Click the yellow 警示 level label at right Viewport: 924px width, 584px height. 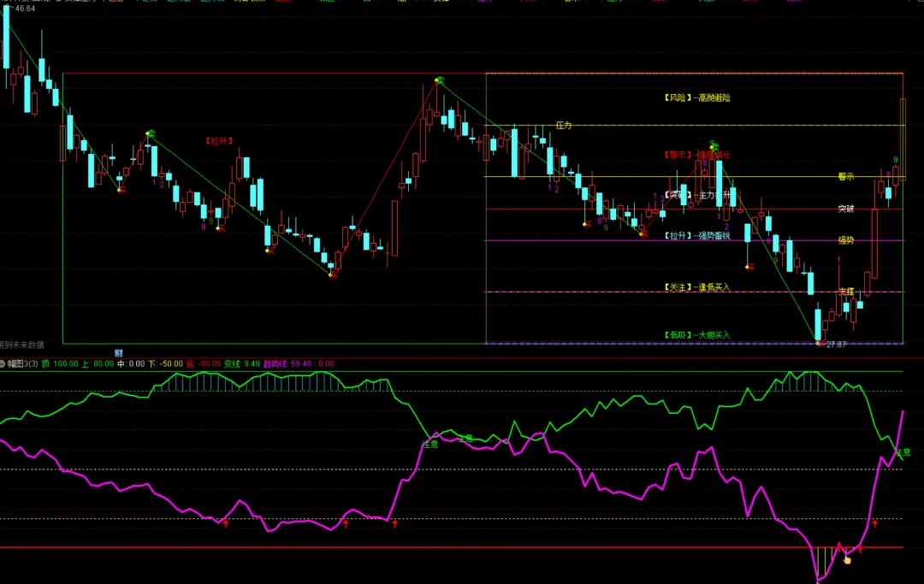pyautogui.click(x=846, y=177)
